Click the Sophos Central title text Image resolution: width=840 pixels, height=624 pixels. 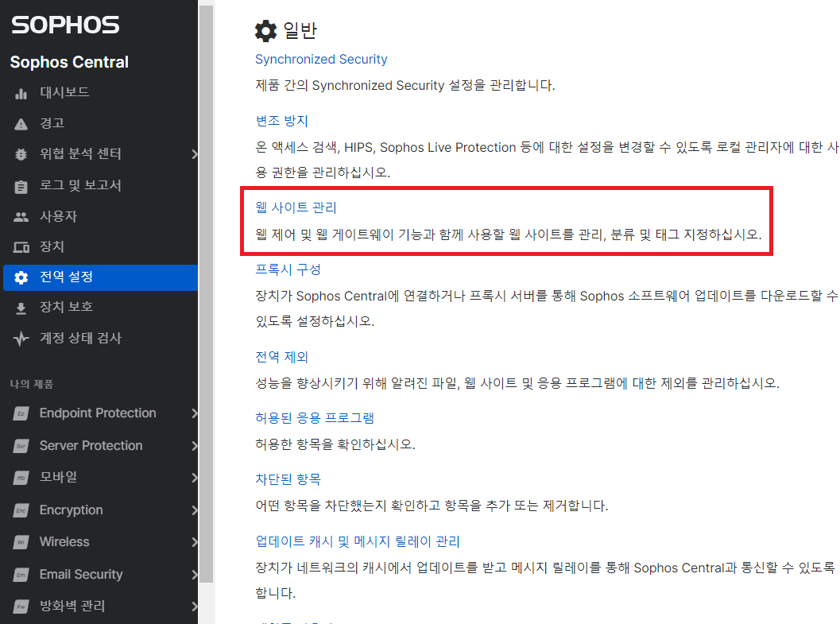[x=69, y=62]
